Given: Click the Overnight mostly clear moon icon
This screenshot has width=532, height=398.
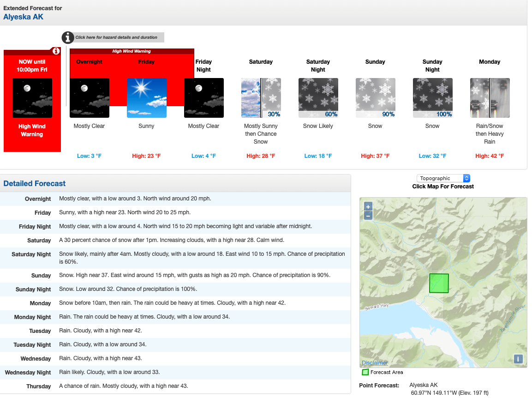Looking at the screenshot, I should (x=90, y=98).
